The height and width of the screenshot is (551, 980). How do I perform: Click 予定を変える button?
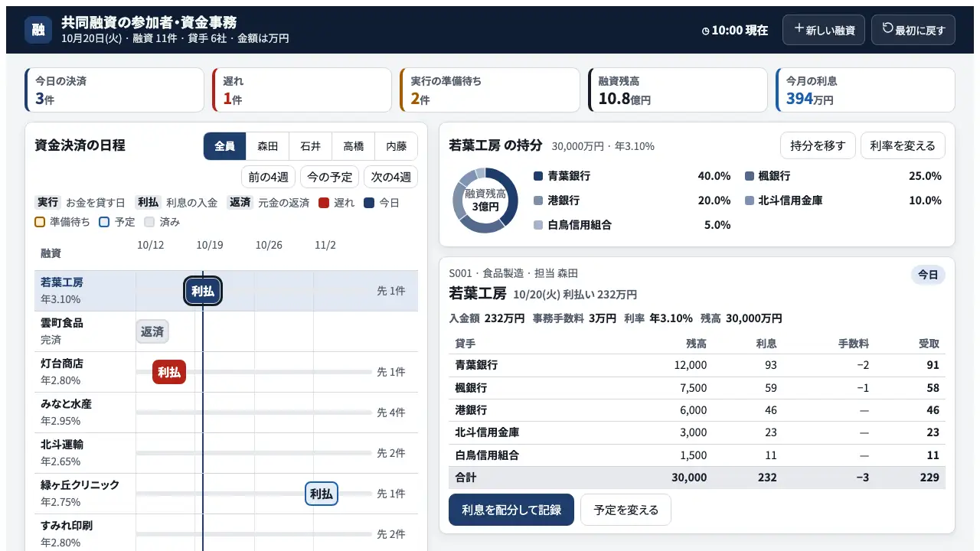click(x=626, y=510)
